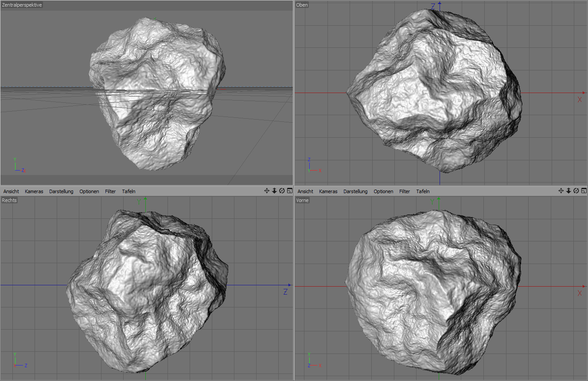Screen dimensions: 588x381
Task: Open the Kameras menu in the left toolbar
Action: pyautogui.click(x=34, y=191)
